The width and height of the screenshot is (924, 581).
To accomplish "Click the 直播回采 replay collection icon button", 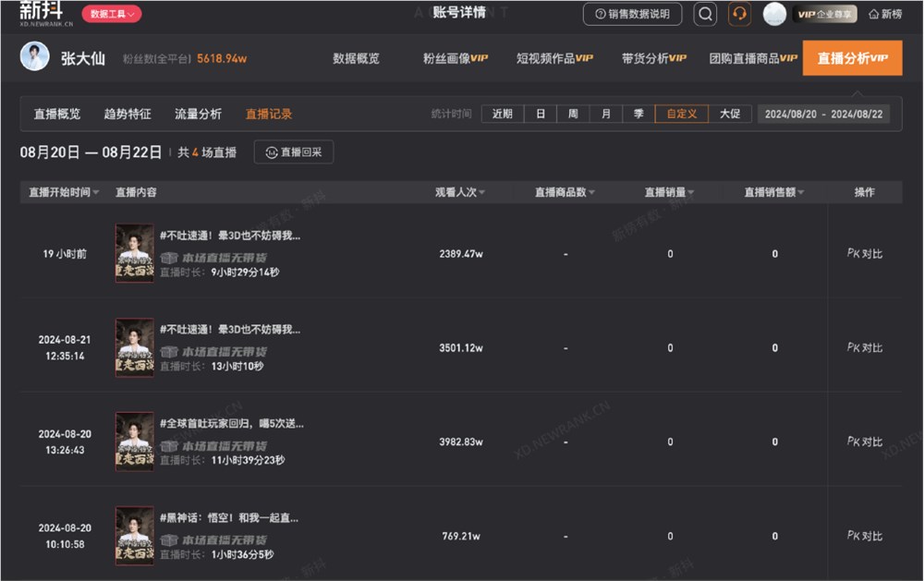I will click(293, 152).
